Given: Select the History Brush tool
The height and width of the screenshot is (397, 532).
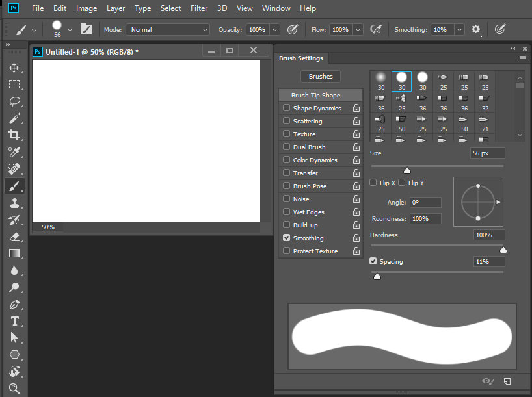Looking at the screenshot, I should (14, 220).
